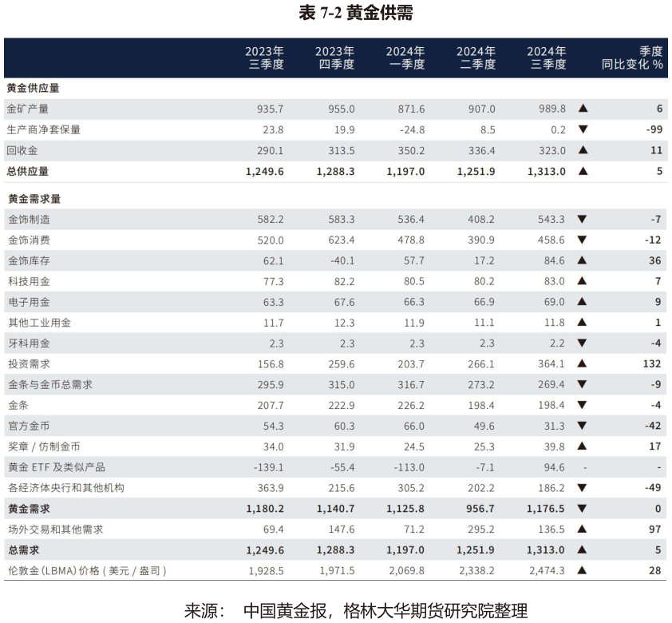Image resolution: width=672 pixels, height=623 pixels.
Task: Click the 黄金 ETF 及类似产品 row label
Action: pyautogui.click(x=56, y=467)
